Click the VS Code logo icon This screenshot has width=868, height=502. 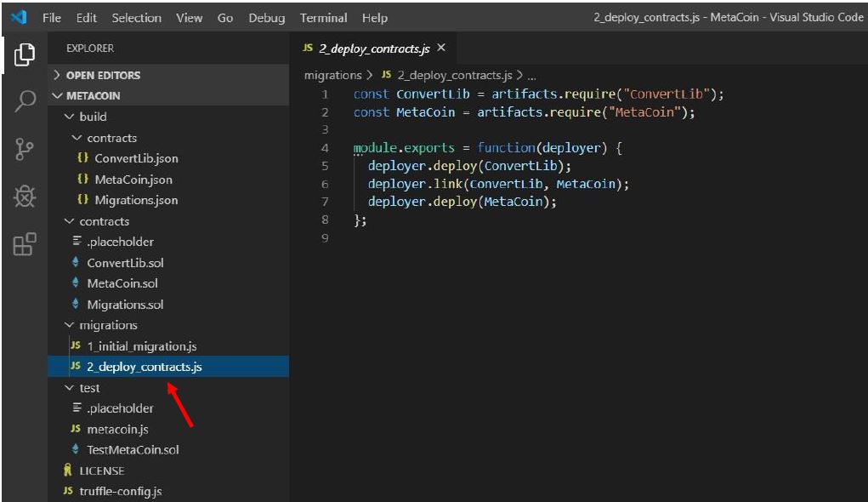click(x=19, y=17)
